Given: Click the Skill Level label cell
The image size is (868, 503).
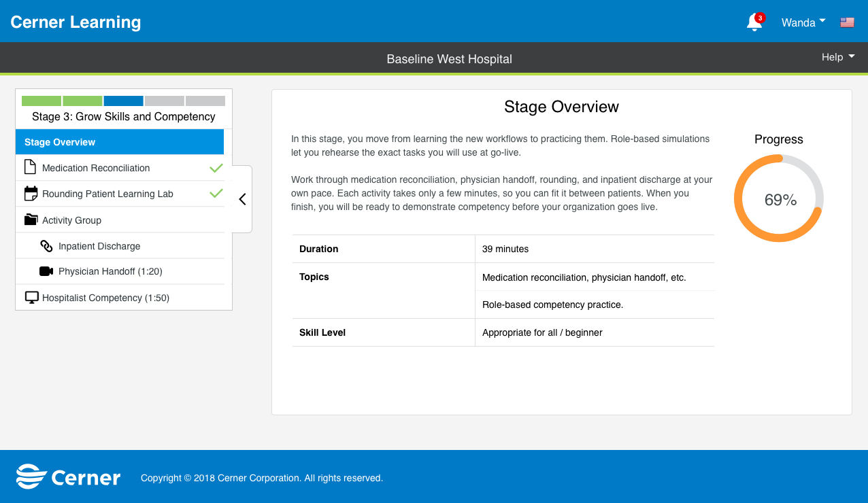Looking at the screenshot, I should point(384,332).
